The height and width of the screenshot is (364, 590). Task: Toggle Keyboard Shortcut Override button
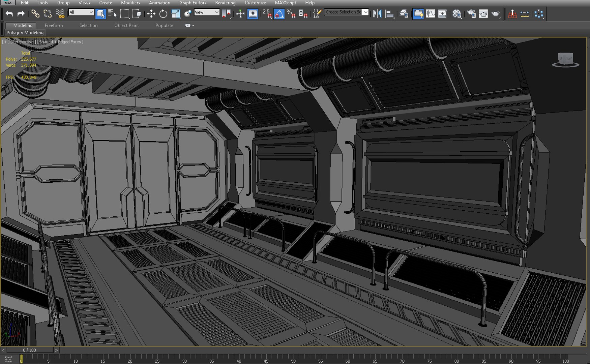pos(253,14)
